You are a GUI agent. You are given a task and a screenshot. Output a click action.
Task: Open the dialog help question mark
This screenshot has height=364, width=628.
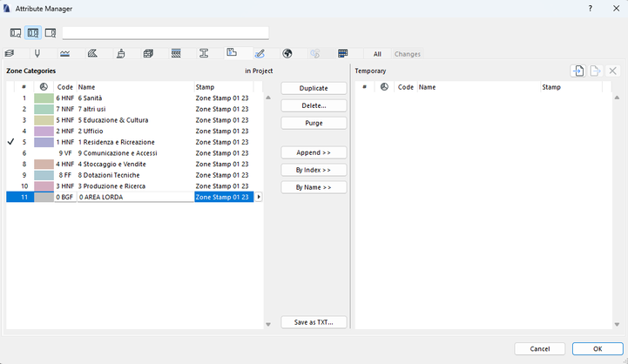tap(590, 9)
